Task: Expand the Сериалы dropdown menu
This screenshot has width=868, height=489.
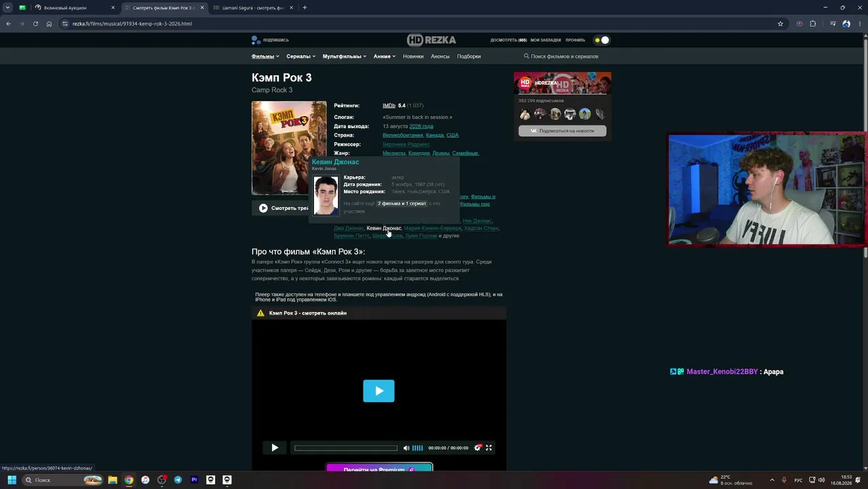Action: pyautogui.click(x=300, y=56)
